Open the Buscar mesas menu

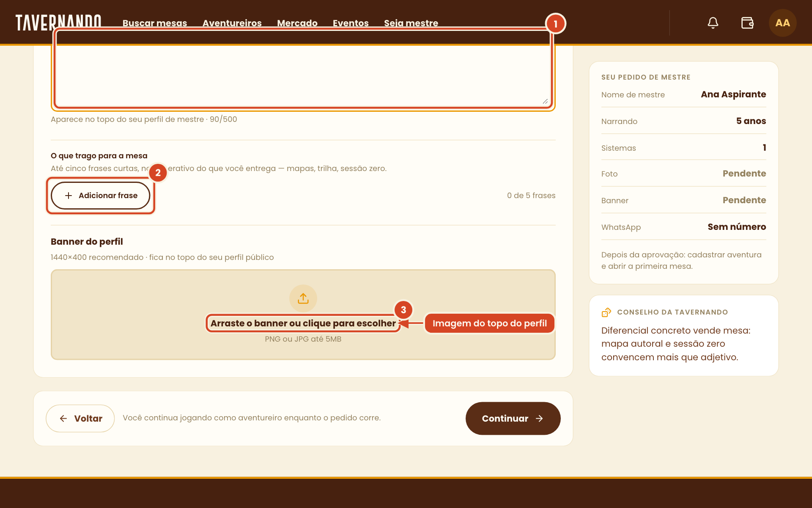(155, 23)
